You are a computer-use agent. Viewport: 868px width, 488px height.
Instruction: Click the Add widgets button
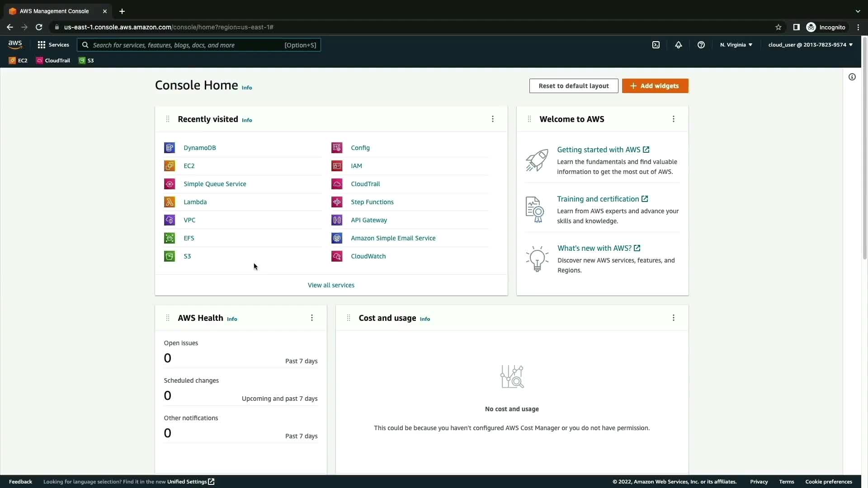tap(655, 86)
